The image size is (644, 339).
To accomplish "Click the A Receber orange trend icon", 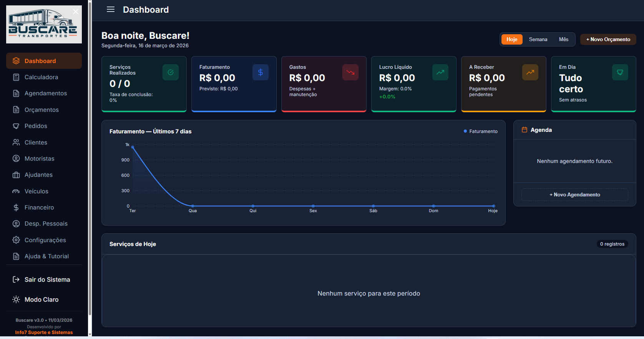I will pos(530,72).
